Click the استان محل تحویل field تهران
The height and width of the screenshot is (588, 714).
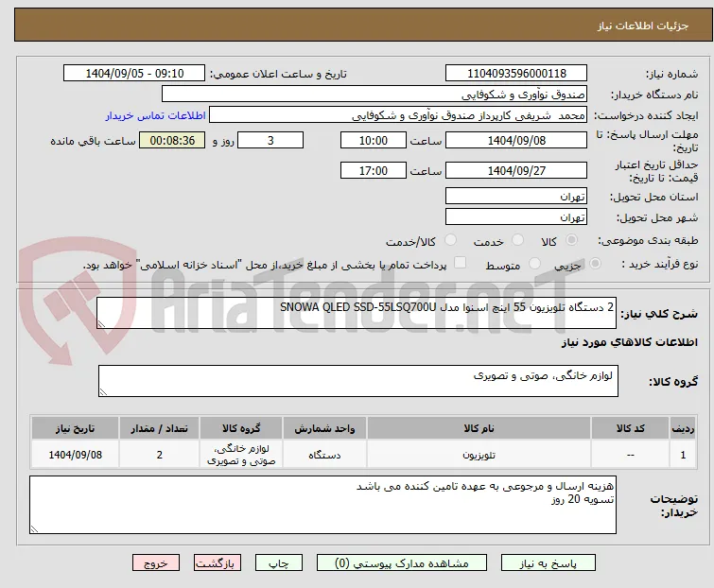tap(516, 196)
